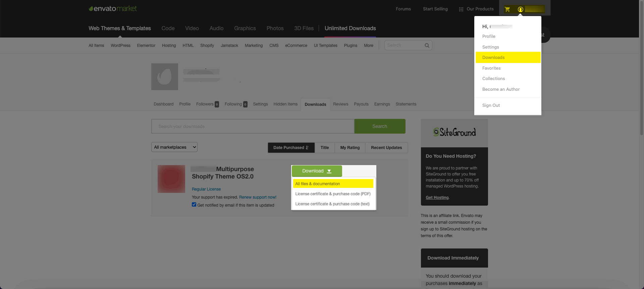Open the Earnings tab
Screen dimensions: 644x289
(382, 104)
